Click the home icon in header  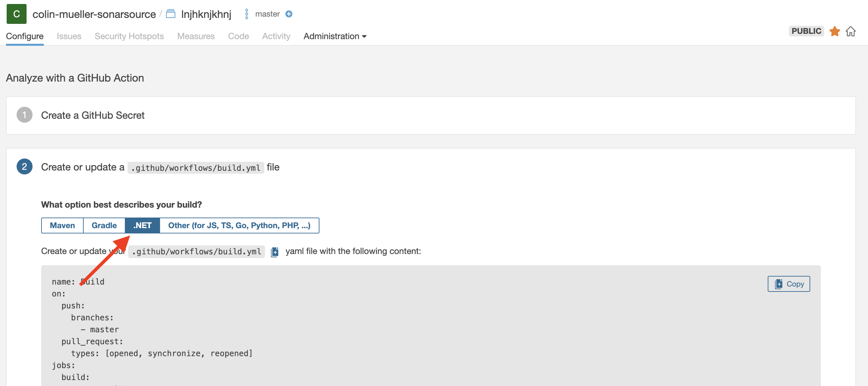[x=850, y=31]
